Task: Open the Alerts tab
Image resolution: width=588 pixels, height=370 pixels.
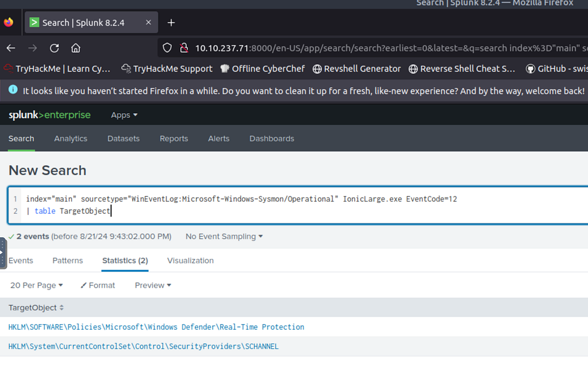Action: tap(219, 138)
